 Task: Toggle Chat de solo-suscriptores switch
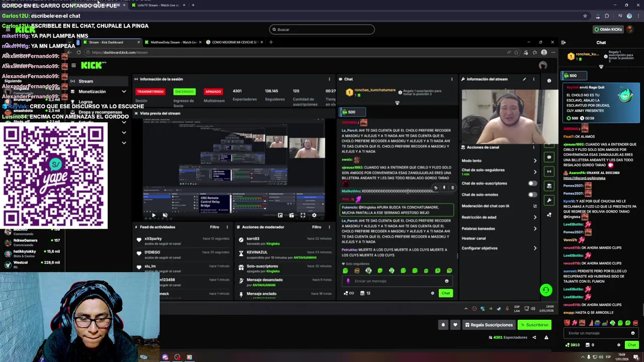point(532,183)
